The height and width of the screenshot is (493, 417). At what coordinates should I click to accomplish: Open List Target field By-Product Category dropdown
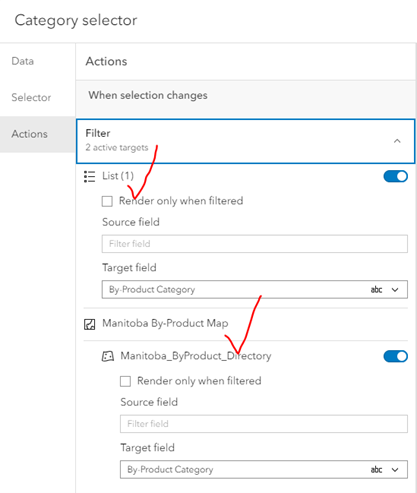point(254,289)
